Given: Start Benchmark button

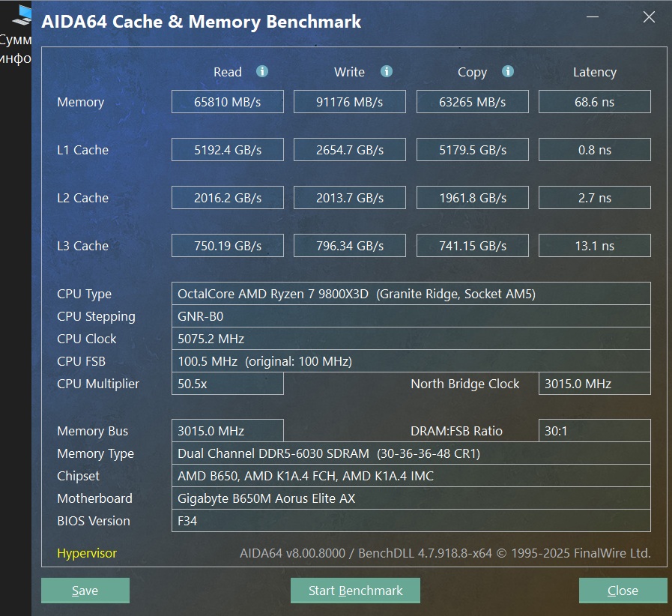Looking at the screenshot, I should tap(355, 591).
